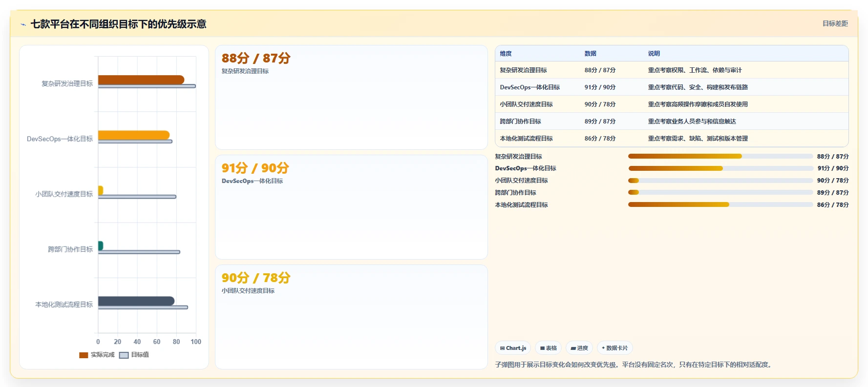The width and height of the screenshot is (868, 387).
Task: Click the DevSecOps一体化目标 chart axis label
Action: click(60, 139)
